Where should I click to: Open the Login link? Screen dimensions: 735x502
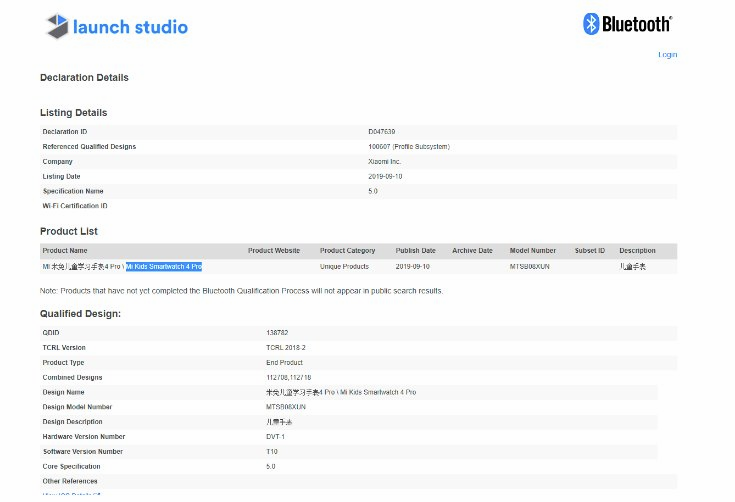point(667,55)
